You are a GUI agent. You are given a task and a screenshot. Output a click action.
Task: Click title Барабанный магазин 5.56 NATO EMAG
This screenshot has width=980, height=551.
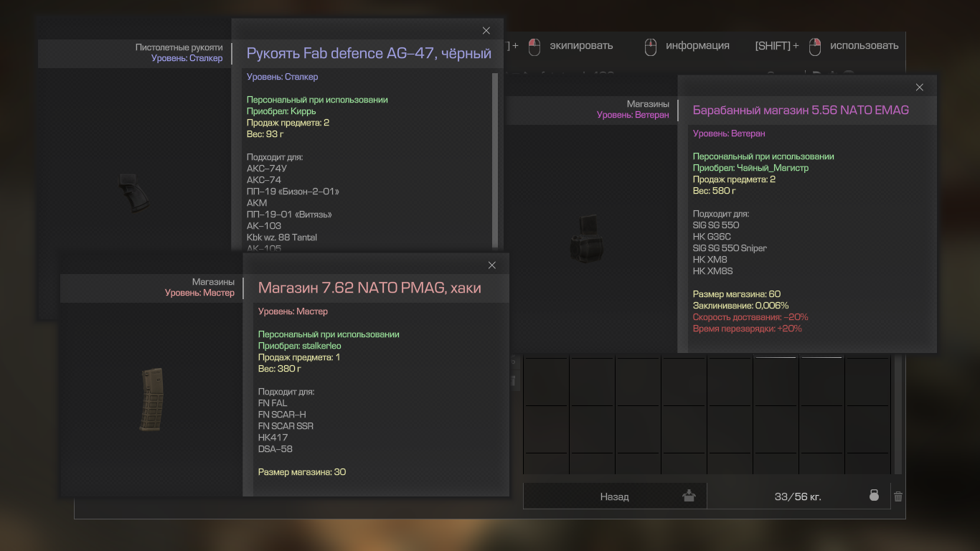[801, 110]
